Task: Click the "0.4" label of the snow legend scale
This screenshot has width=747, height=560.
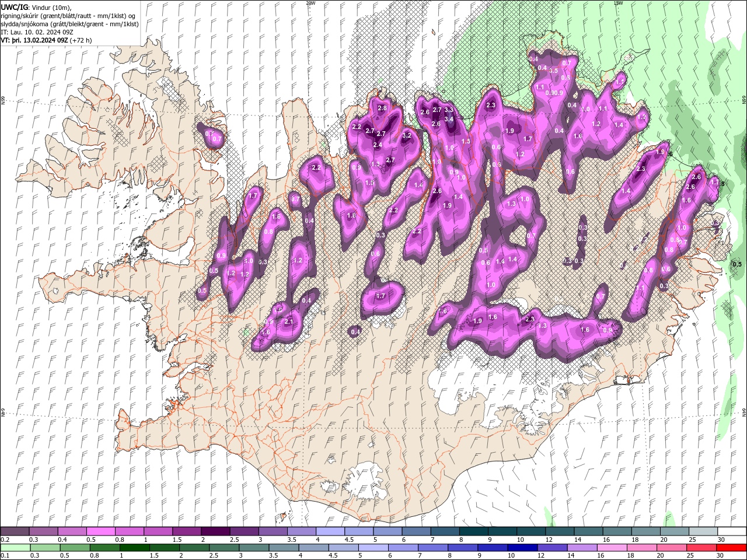Action: point(62,540)
